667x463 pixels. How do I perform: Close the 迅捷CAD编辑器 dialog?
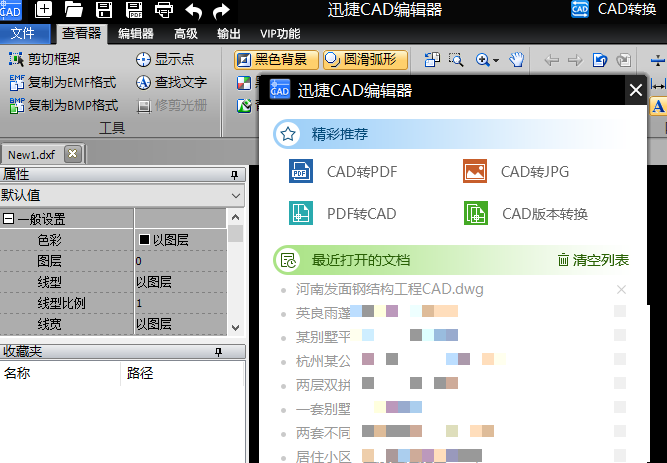pyautogui.click(x=636, y=90)
